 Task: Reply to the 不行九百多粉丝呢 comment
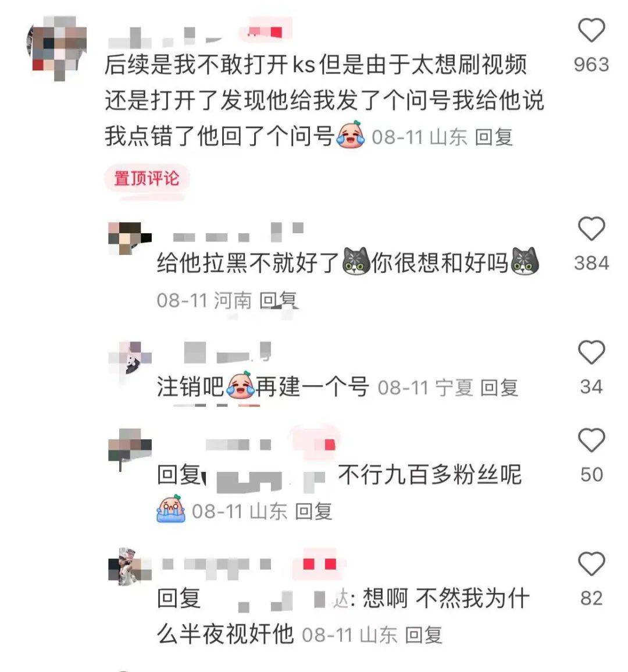point(313,512)
